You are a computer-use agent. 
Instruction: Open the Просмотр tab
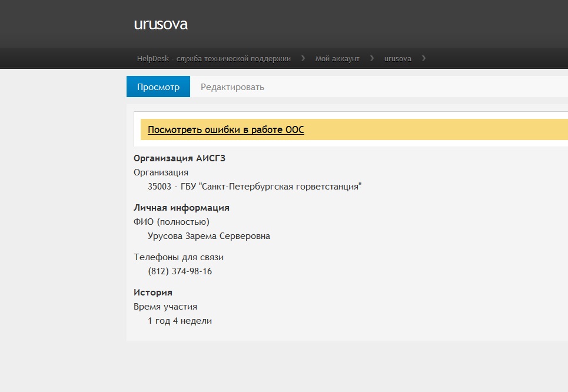pyautogui.click(x=158, y=87)
